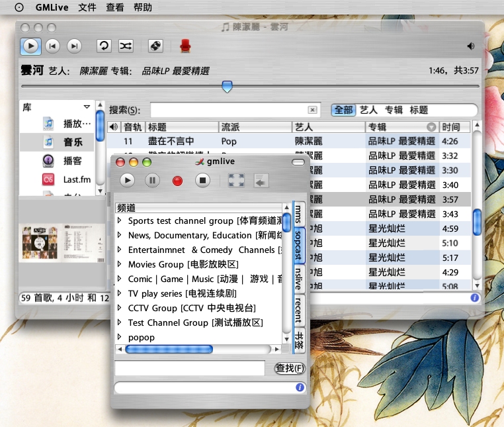Click the track list vertical scrollbar handle

point(478,222)
